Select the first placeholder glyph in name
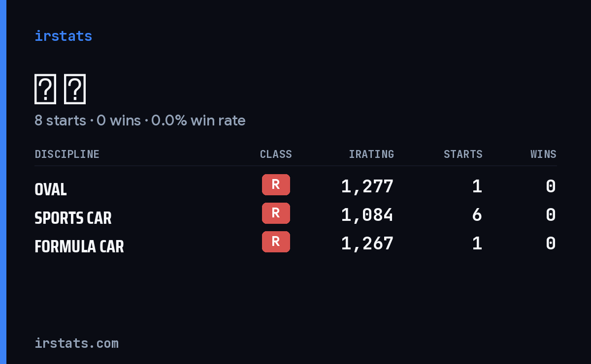 [x=45, y=89]
